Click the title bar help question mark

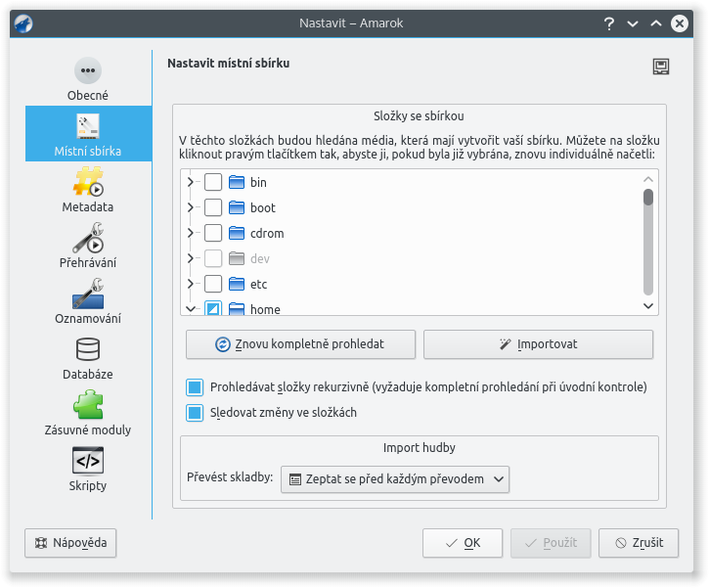tap(609, 23)
